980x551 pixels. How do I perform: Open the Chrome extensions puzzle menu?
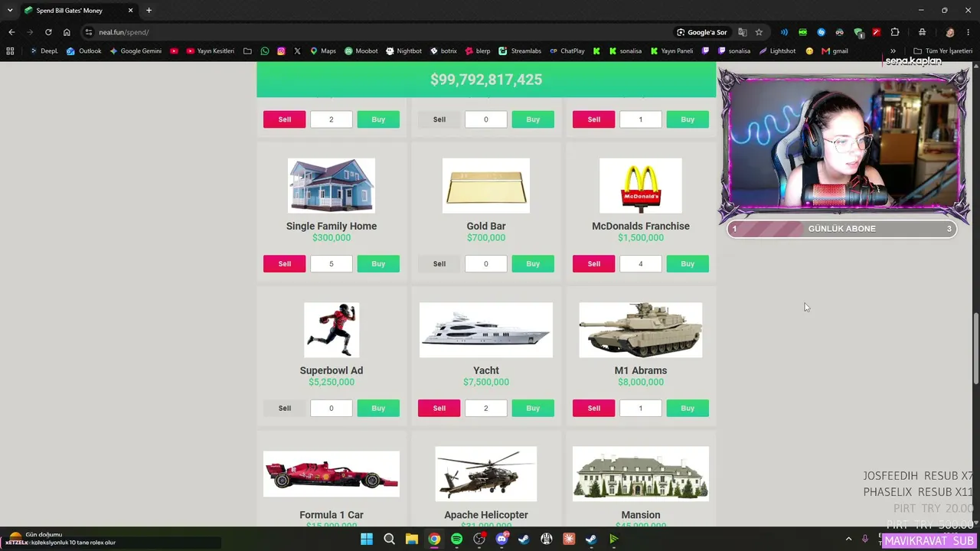coord(895,32)
